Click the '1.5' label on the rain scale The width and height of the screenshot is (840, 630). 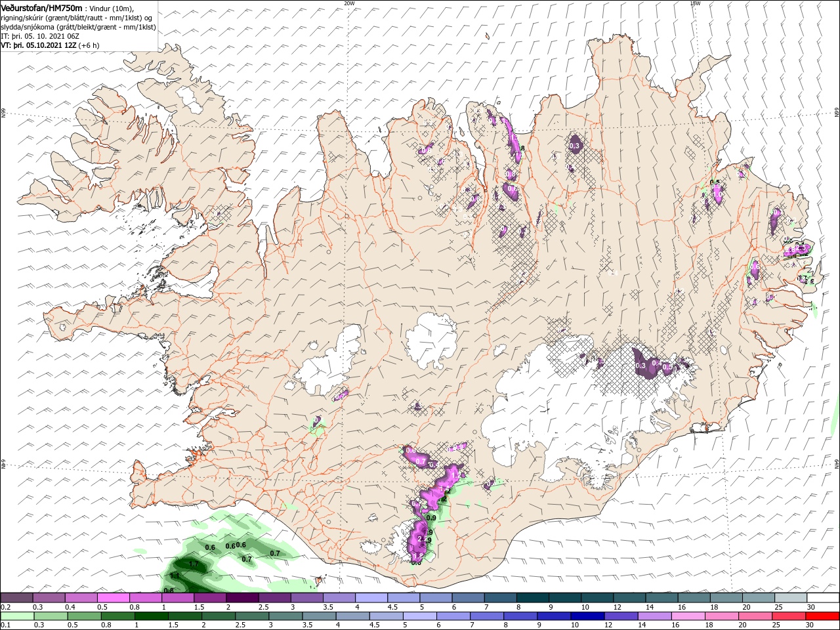coord(173,625)
